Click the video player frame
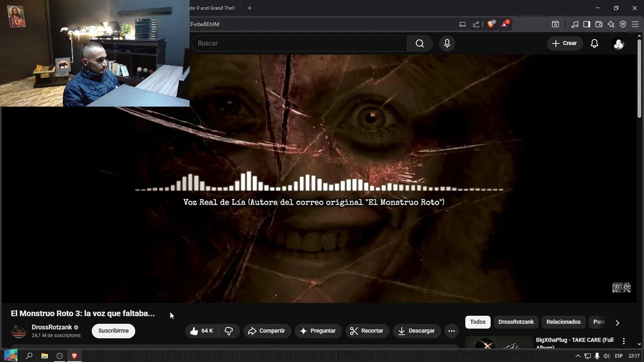This screenshot has height=362, width=644. [x=319, y=178]
